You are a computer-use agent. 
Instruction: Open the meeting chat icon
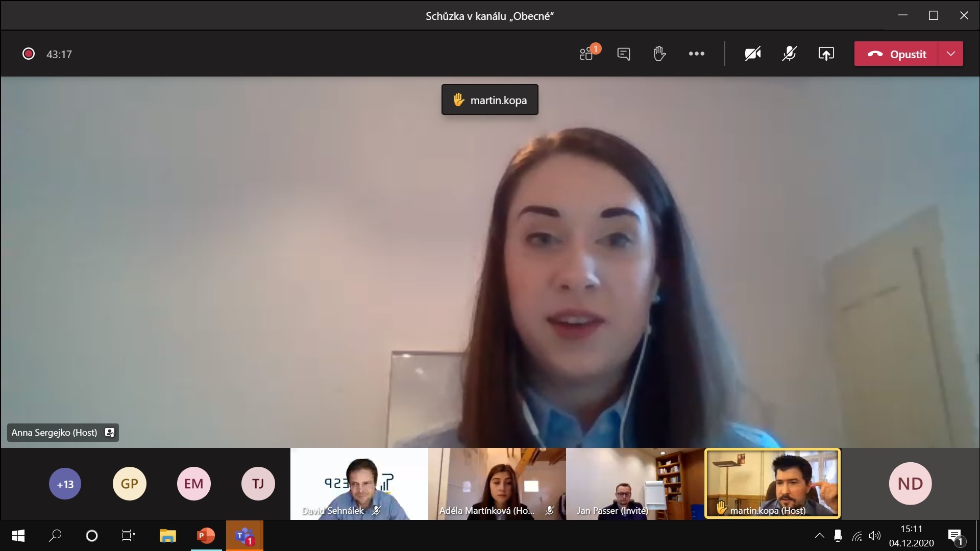point(623,54)
